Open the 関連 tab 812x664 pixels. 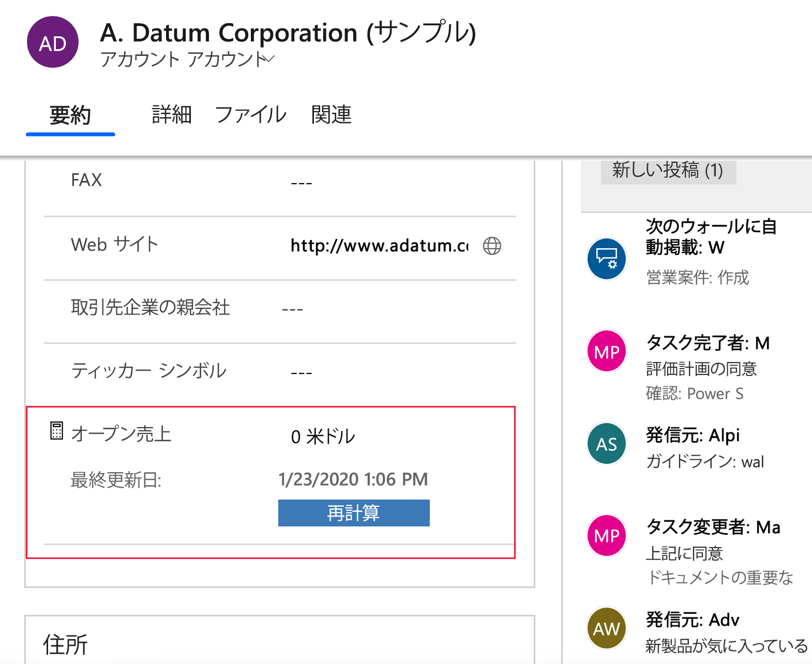331,115
